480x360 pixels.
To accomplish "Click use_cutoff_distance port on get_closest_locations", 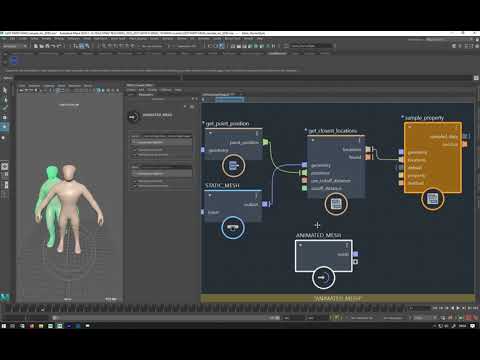I will tap(304, 180).
